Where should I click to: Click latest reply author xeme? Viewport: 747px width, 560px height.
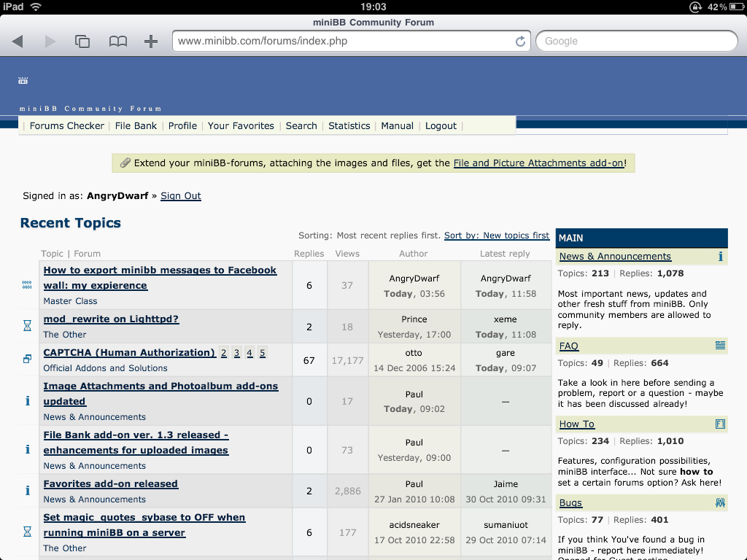(506, 319)
